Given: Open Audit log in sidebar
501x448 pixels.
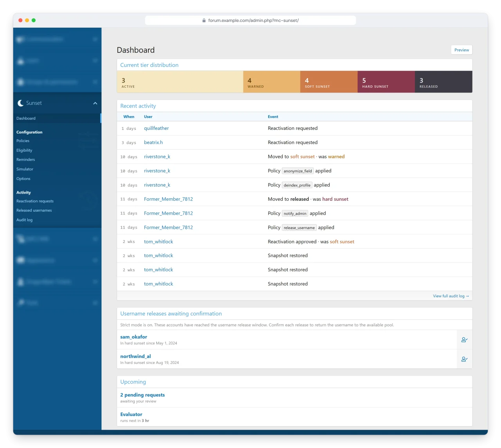Looking at the screenshot, I should 24,220.
